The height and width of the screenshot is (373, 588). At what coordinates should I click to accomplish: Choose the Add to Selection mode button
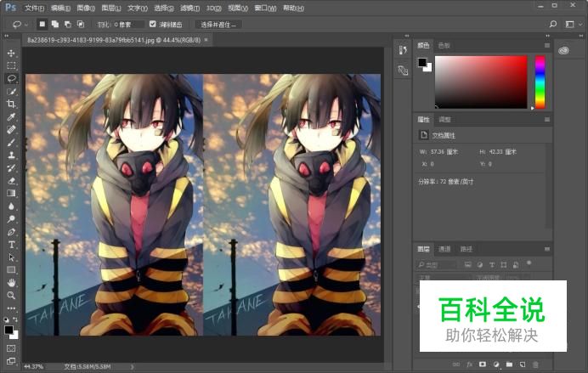point(54,25)
